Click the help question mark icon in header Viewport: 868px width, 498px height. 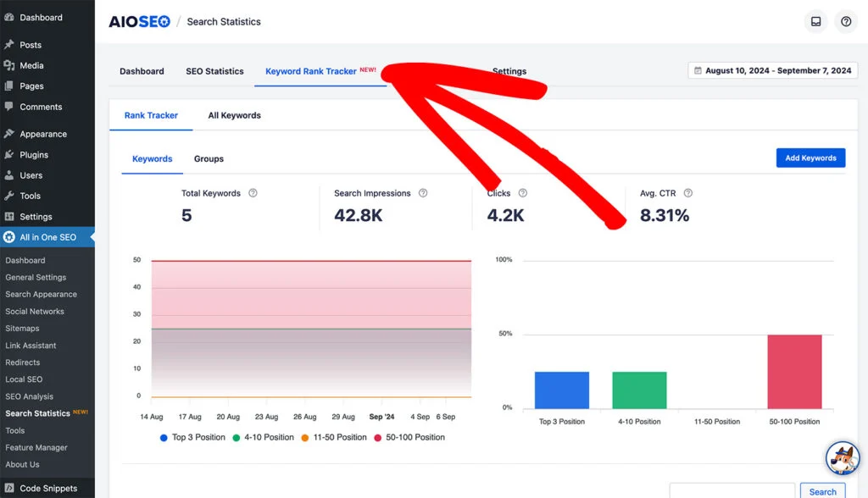coord(845,22)
